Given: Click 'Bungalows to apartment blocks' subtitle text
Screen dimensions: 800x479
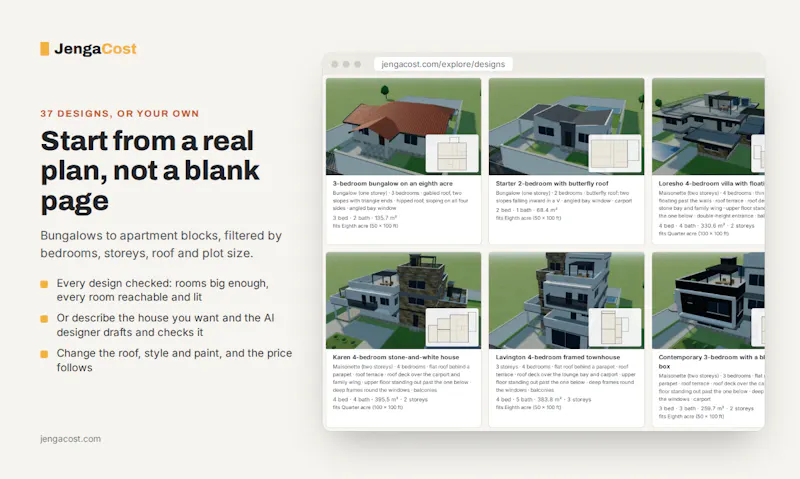Looking at the screenshot, I should click(161, 244).
